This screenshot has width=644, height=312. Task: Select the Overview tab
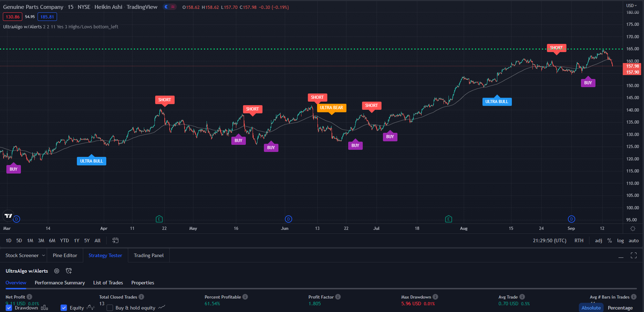tap(16, 283)
